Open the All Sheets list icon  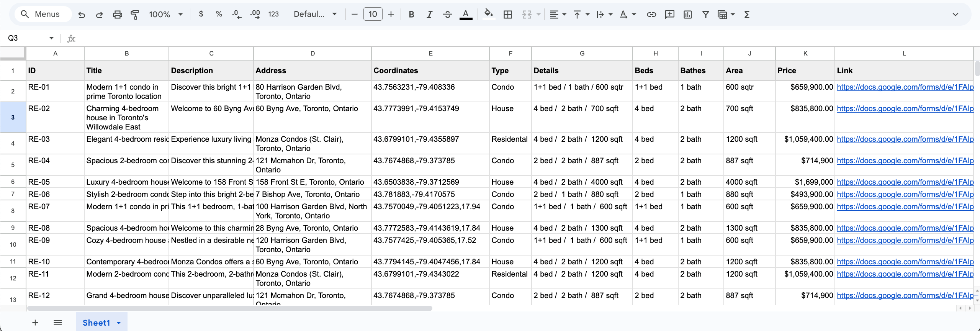[58, 323]
